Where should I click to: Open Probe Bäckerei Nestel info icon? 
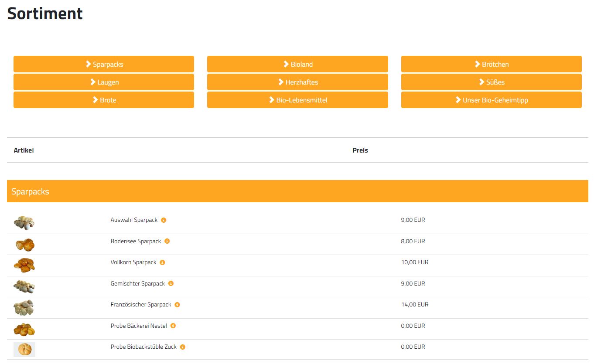173,326
